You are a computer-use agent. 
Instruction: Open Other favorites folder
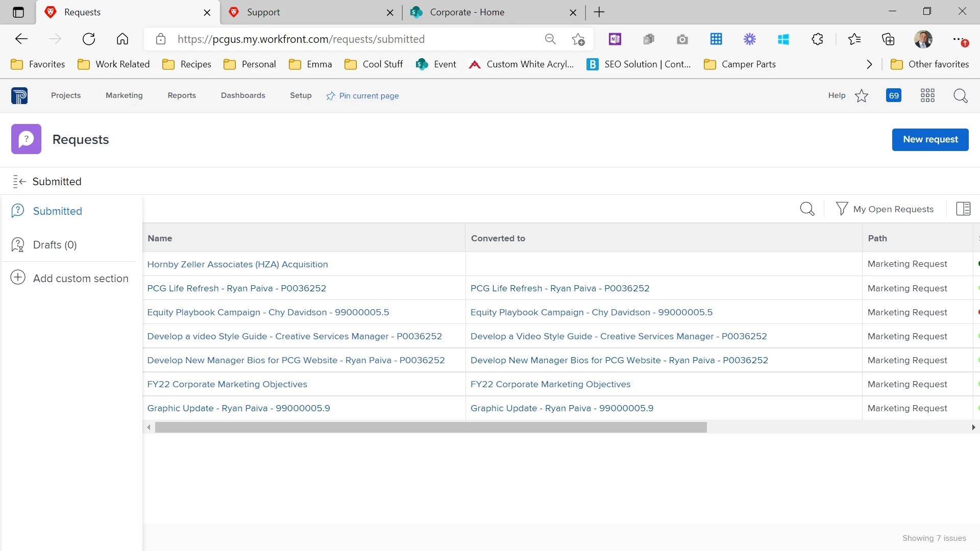(x=929, y=64)
